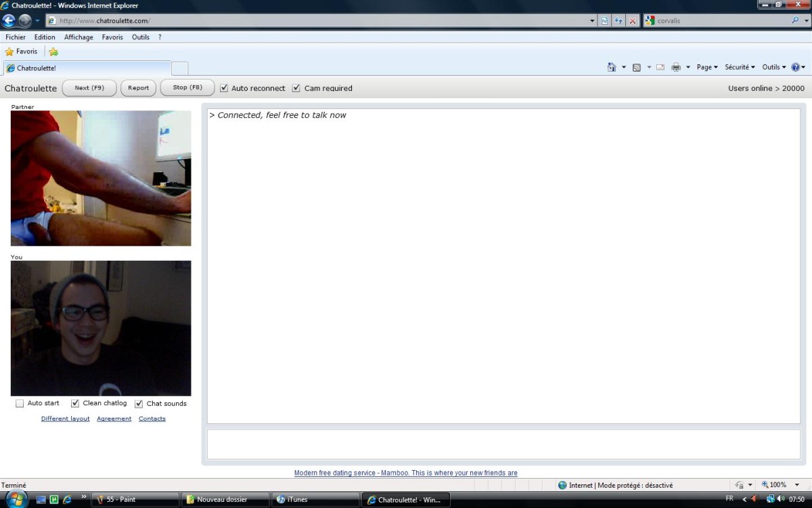The width and height of the screenshot is (812, 508).
Task: Click the browser Forward arrow button
Action: pyautogui.click(x=25, y=20)
